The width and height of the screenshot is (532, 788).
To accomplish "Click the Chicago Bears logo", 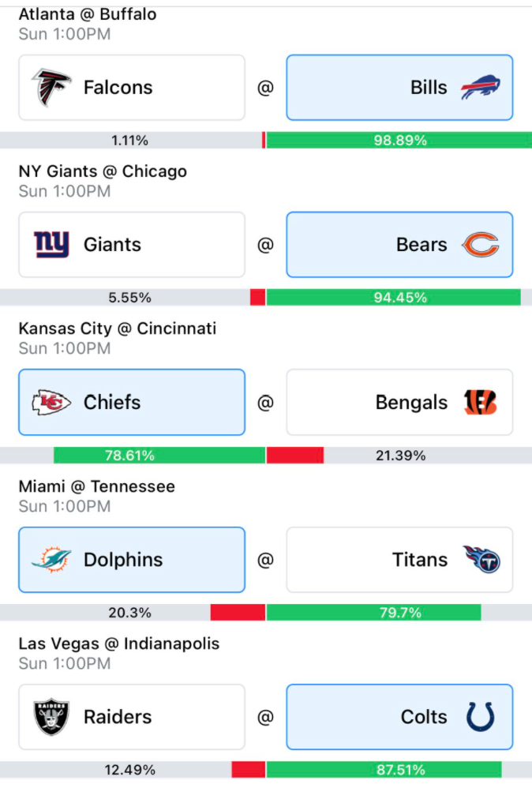I will [x=480, y=245].
